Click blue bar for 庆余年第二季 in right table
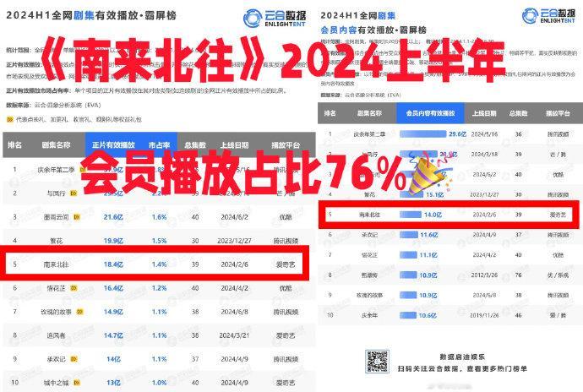This screenshot has width=583, height=392. pyautogui.click(x=422, y=133)
